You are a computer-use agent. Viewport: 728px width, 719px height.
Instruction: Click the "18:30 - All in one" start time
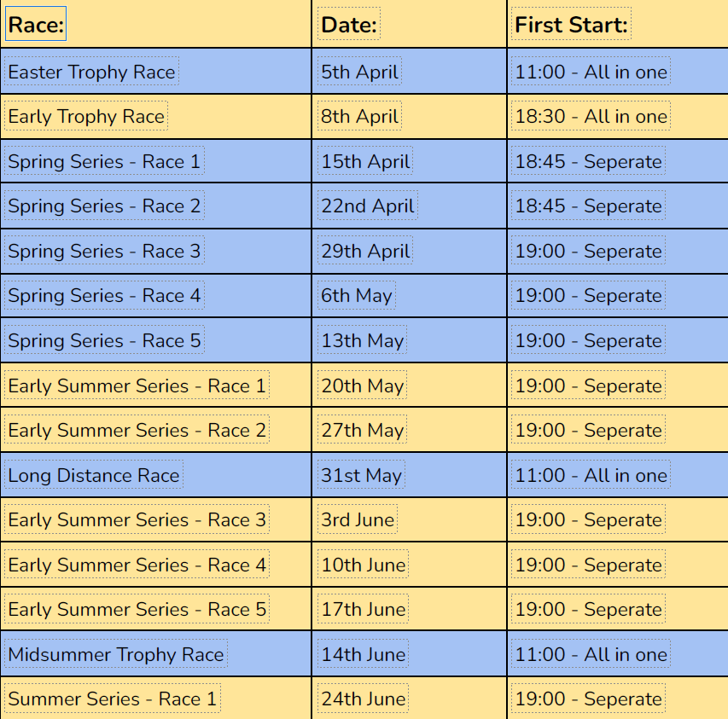pyautogui.click(x=591, y=116)
